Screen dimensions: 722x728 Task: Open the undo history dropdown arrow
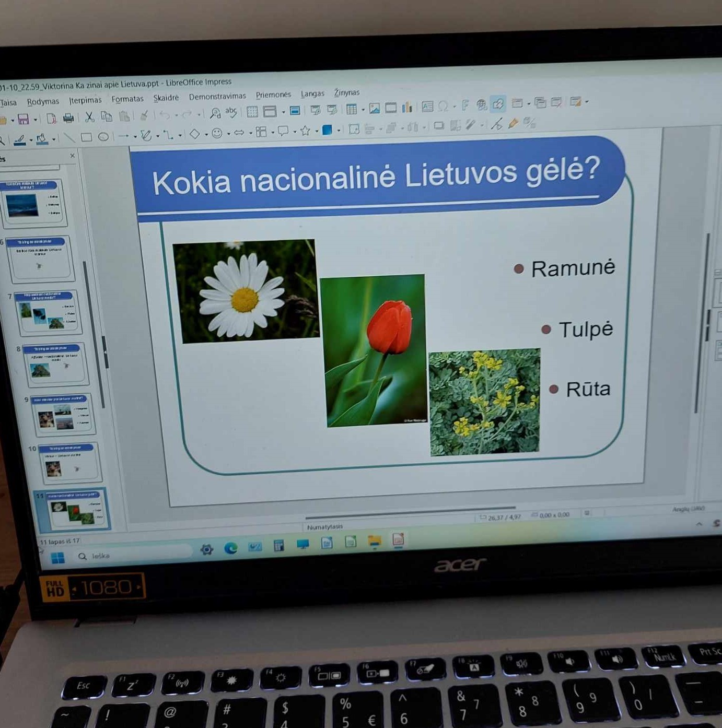tap(176, 115)
